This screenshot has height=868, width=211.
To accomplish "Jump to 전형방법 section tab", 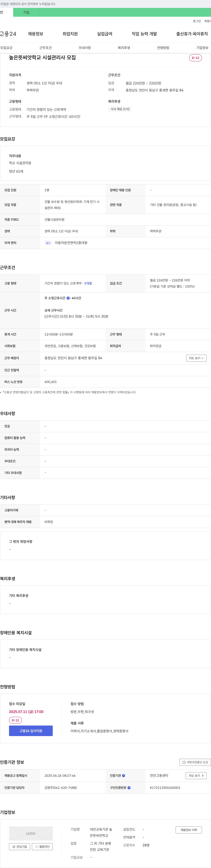I will [x=163, y=48].
